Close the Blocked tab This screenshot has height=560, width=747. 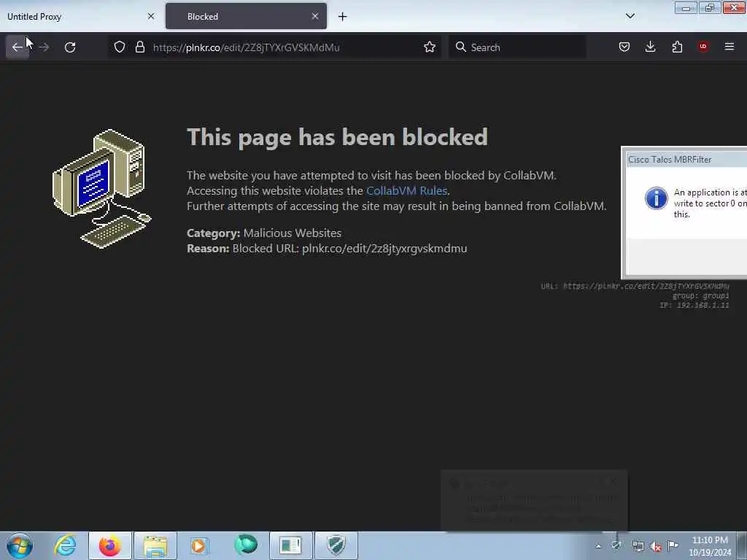(315, 16)
